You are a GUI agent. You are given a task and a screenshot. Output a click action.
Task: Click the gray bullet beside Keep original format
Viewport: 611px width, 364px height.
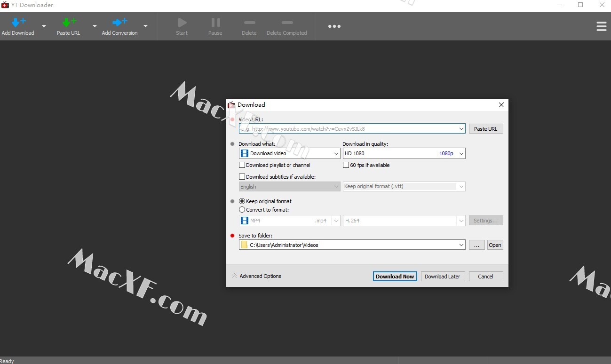pyautogui.click(x=232, y=201)
